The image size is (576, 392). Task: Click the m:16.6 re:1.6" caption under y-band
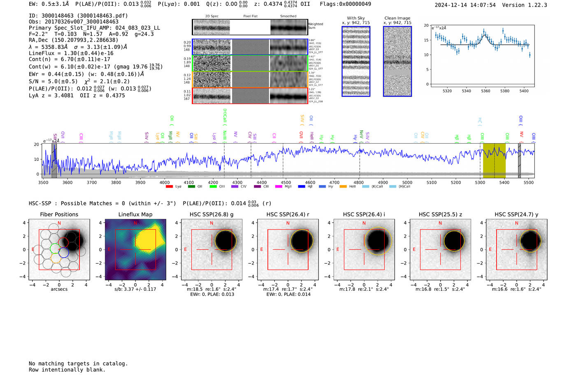coord(517,289)
